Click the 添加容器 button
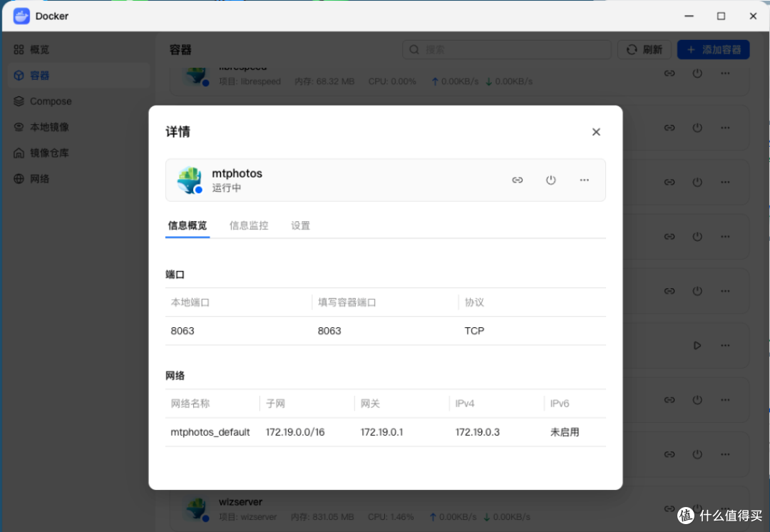Image resolution: width=770 pixels, height=532 pixels. coord(713,50)
